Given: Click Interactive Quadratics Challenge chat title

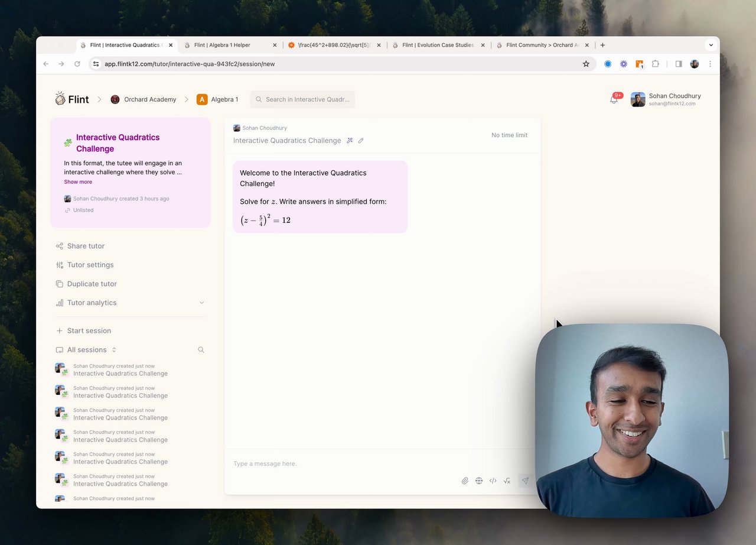Looking at the screenshot, I should point(287,141).
